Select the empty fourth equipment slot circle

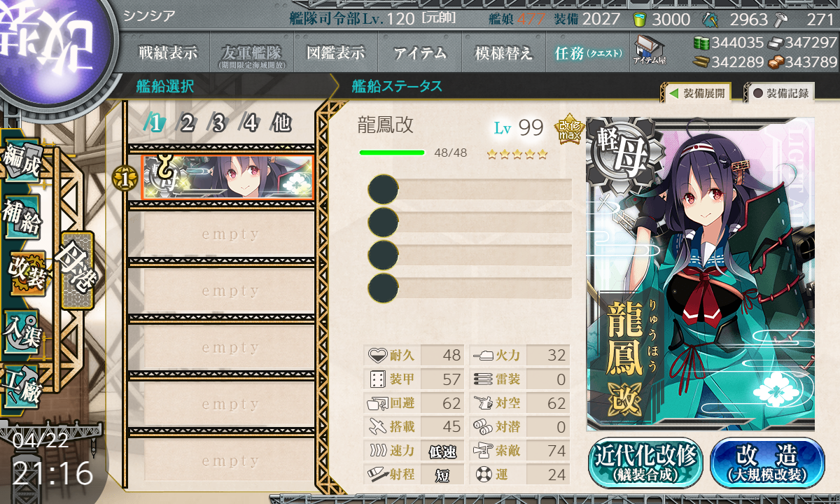pos(383,288)
